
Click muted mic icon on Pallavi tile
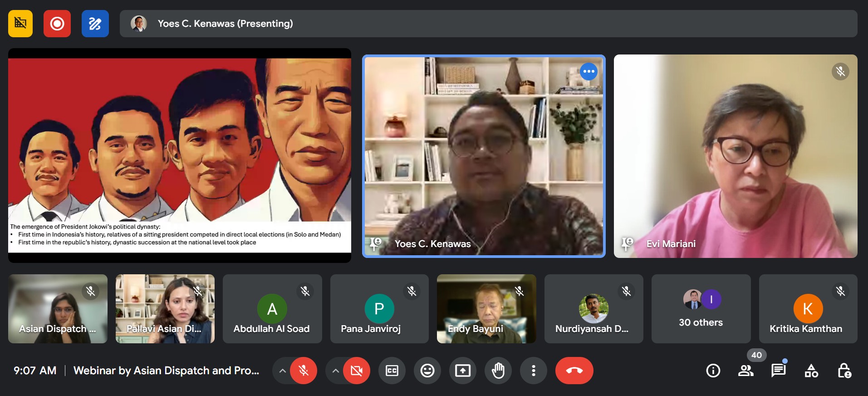tap(198, 291)
